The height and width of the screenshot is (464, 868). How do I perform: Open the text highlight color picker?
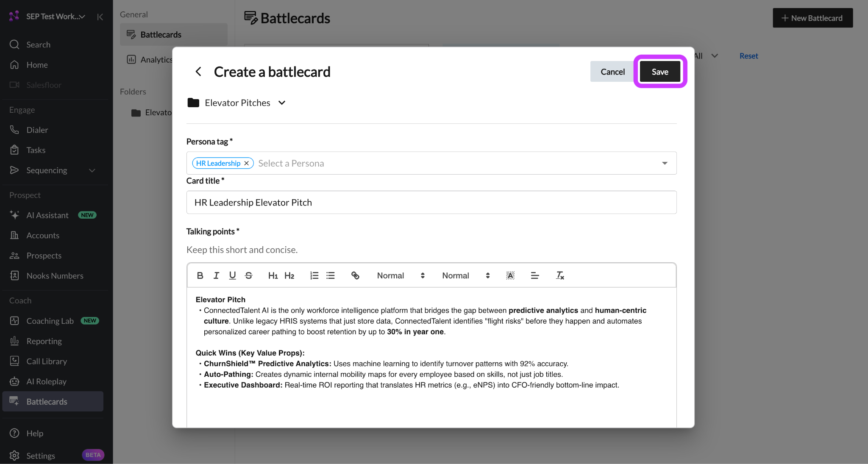tap(510, 275)
